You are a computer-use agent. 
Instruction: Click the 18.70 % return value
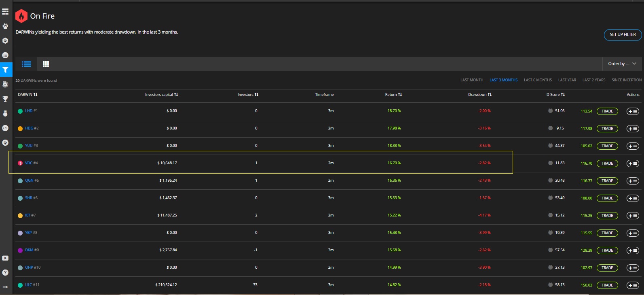click(x=394, y=111)
